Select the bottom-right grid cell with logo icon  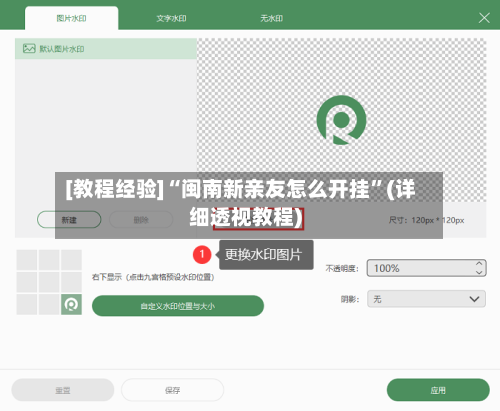pyautogui.click(x=71, y=304)
